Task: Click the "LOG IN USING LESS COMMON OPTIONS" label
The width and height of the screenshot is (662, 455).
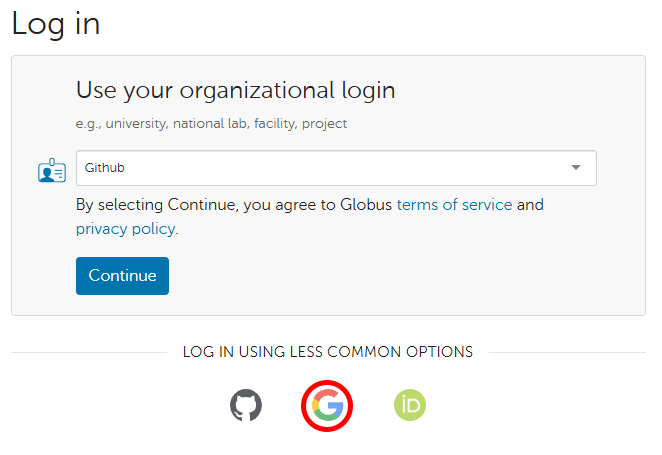Action: click(x=327, y=352)
